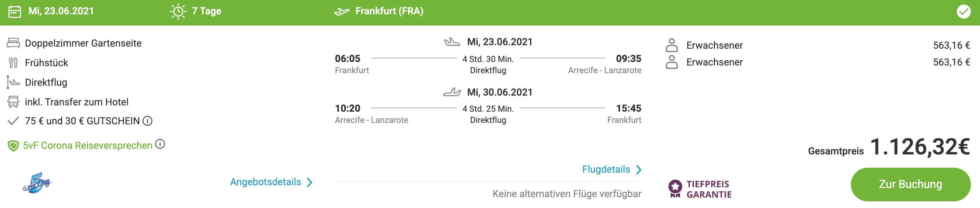Open info icon next to Corona Reiseversprechen
The image size is (980, 208).
coord(160,144)
